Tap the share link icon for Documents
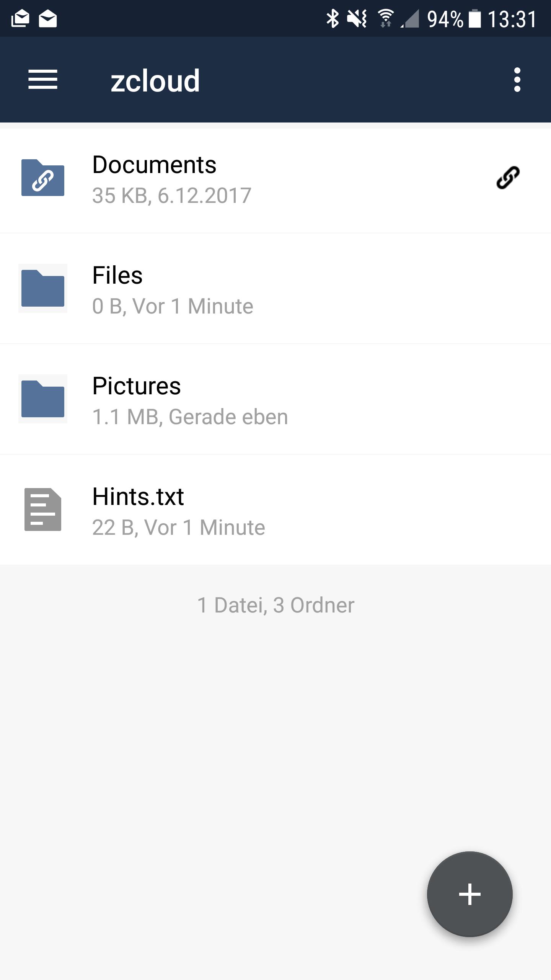This screenshot has width=551, height=980. point(508,178)
